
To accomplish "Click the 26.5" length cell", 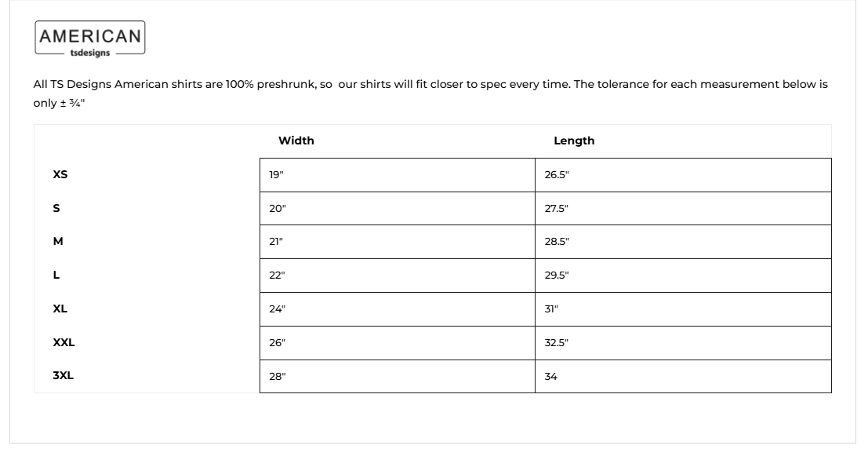I will click(x=682, y=175).
